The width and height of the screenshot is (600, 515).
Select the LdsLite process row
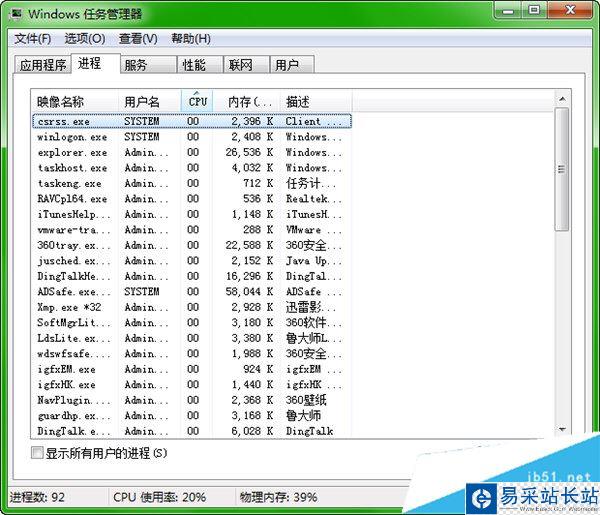pyautogui.click(x=192, y=338)
